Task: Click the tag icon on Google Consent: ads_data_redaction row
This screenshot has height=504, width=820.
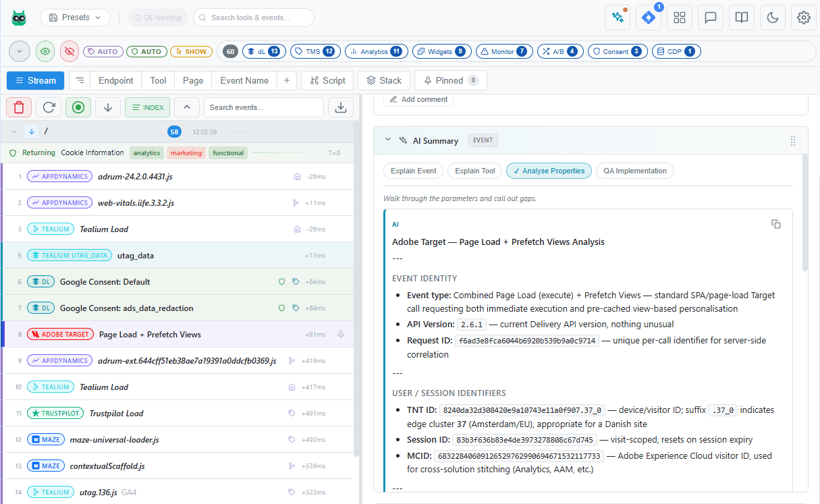Action: 296,308
